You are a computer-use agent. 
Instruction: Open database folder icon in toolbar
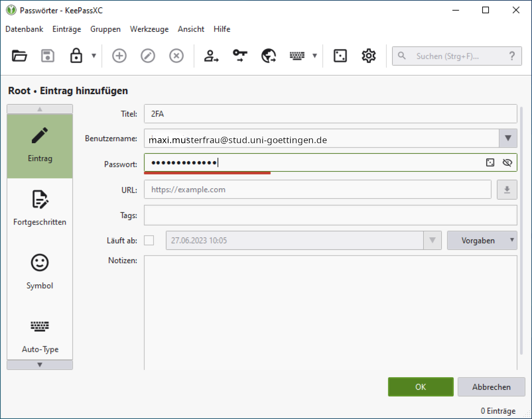(x=19, y=56)
